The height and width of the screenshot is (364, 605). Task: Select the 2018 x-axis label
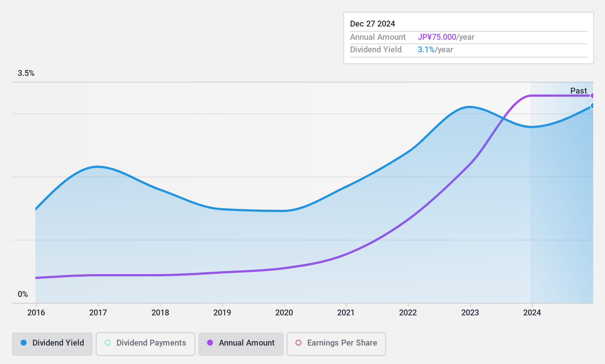(160, 313)
